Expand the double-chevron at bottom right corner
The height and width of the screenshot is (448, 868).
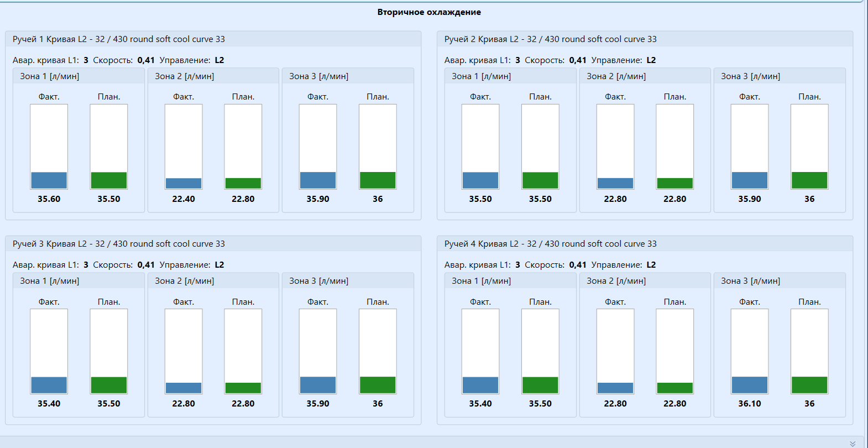tap(853, 444)
